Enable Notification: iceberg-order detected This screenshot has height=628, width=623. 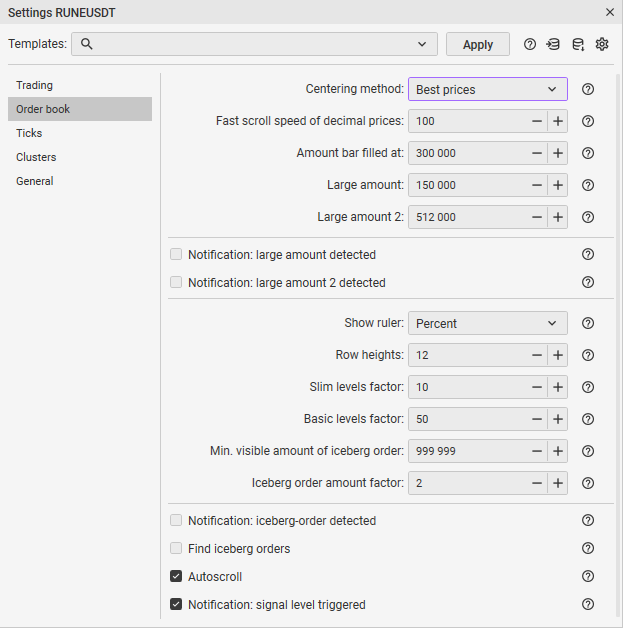pyautogui.click(x=176, y=520)
